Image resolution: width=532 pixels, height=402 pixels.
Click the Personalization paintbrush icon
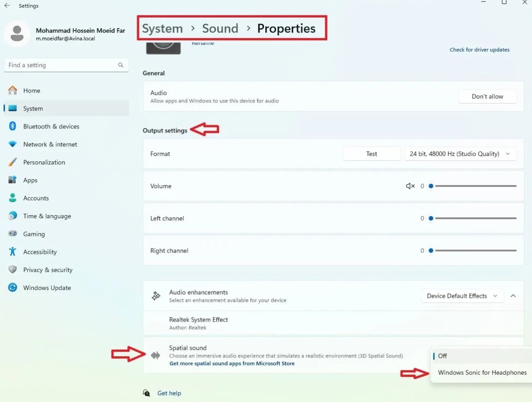click(13, 162)
